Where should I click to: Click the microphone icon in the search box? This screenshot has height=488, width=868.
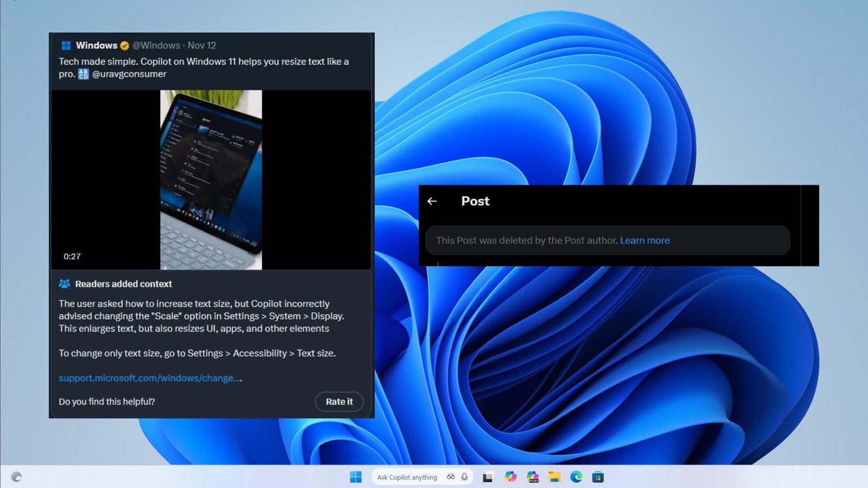point(464,477)
